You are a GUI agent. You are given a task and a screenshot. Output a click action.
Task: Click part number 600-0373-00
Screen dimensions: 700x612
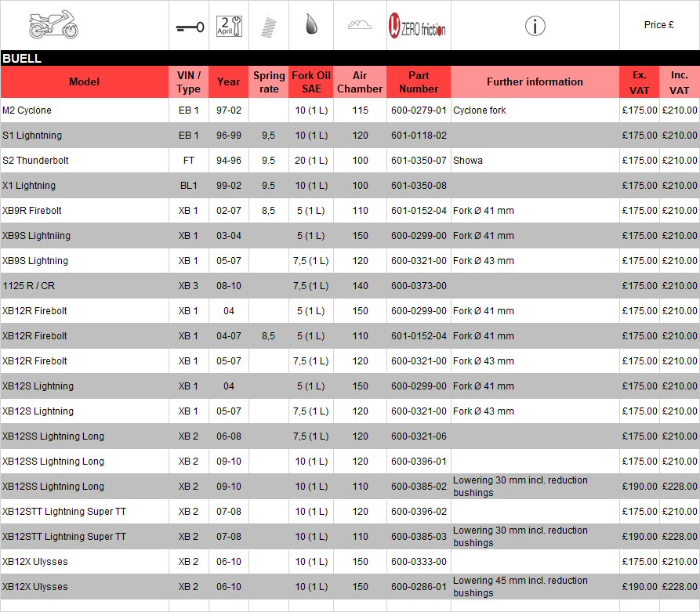point(419,286)
